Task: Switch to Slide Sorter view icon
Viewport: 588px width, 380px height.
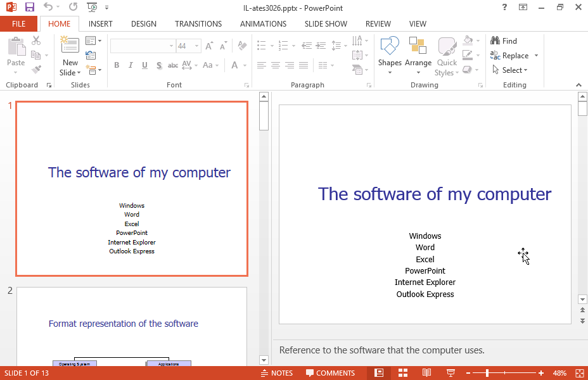Action: 403,373
